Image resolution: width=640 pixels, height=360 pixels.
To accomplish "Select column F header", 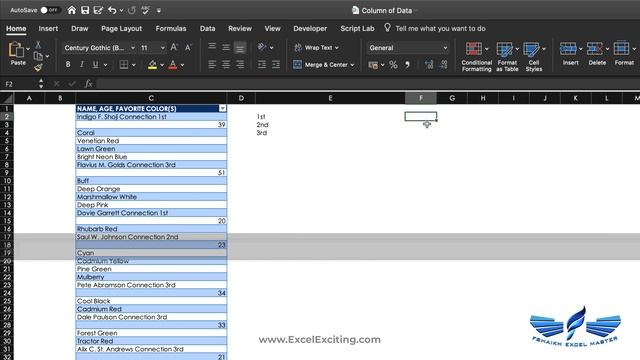I will point(420,98).
